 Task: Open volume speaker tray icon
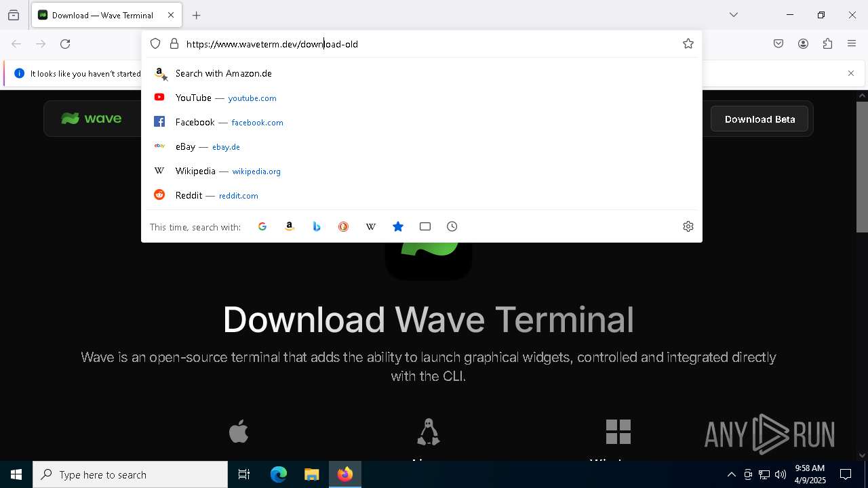point(781,475)
